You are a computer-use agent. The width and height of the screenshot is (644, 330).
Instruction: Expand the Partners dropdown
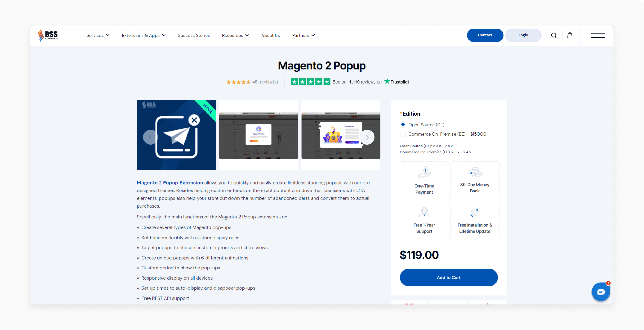303,35
